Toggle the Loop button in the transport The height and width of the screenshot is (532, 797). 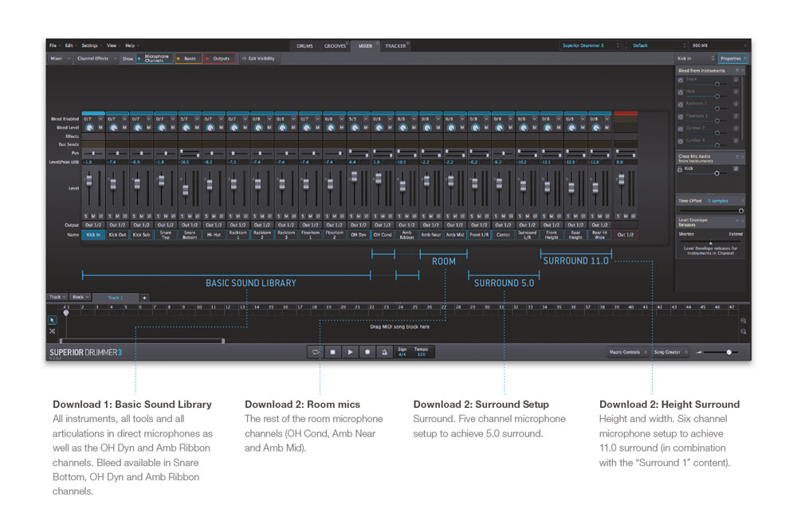[316, 351]
